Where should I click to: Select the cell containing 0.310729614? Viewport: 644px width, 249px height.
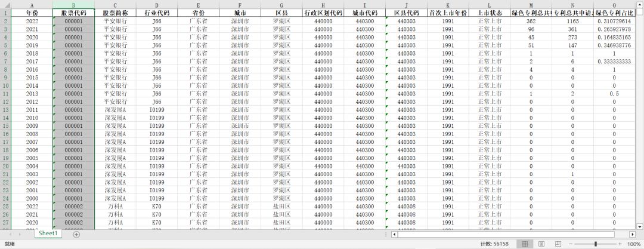click(x=614, y=21)
